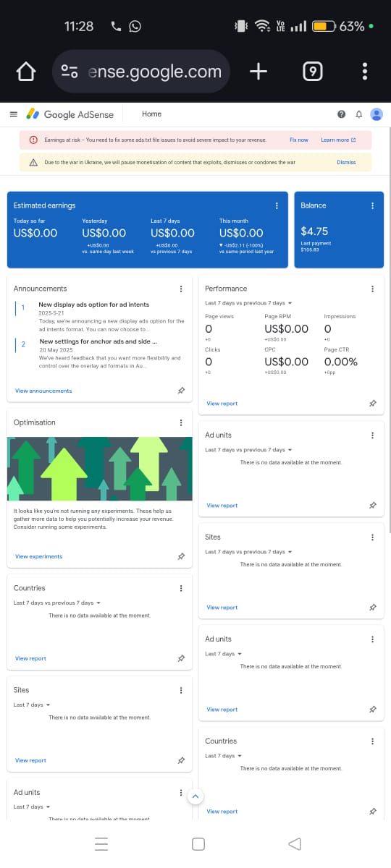Open Announcements card options menu
Image resolution: width=391 pixels, height=868 pixels.
click(181, 289)
